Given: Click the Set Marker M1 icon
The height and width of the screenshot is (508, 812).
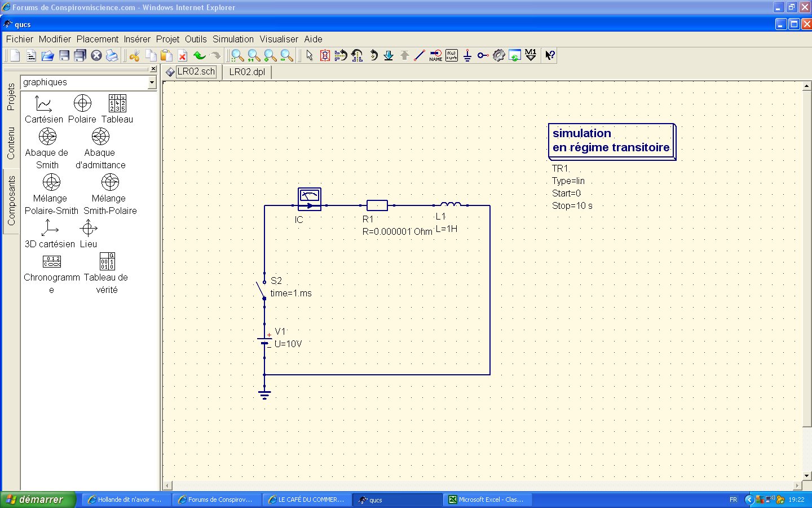Looking at the screenshot, I should click(x=531, y=55).
